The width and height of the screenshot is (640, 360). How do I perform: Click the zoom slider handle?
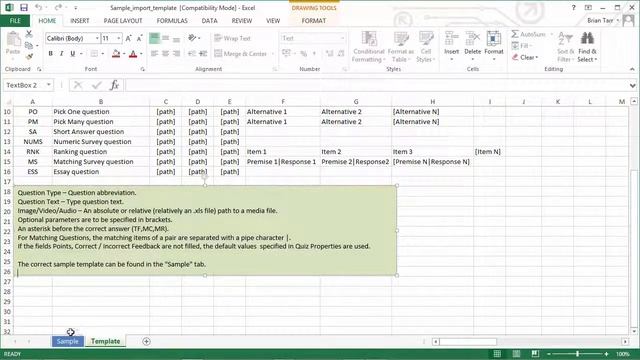tap(578, 354)
